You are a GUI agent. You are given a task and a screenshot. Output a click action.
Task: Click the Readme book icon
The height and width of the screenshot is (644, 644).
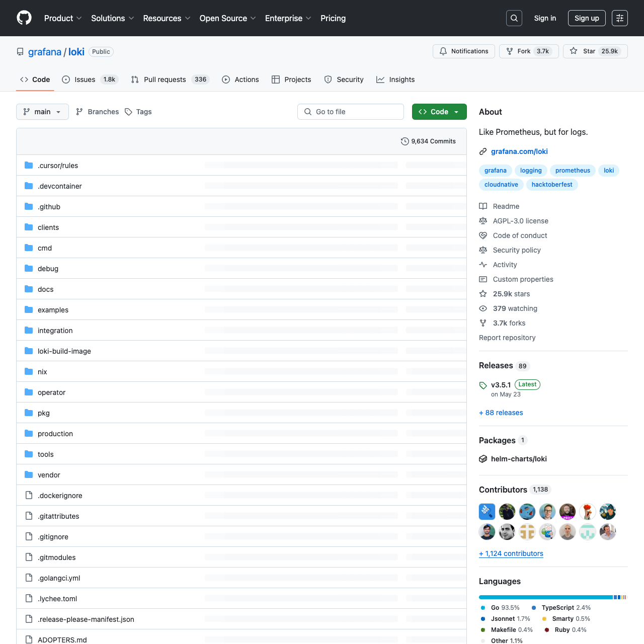click(483, 206)
